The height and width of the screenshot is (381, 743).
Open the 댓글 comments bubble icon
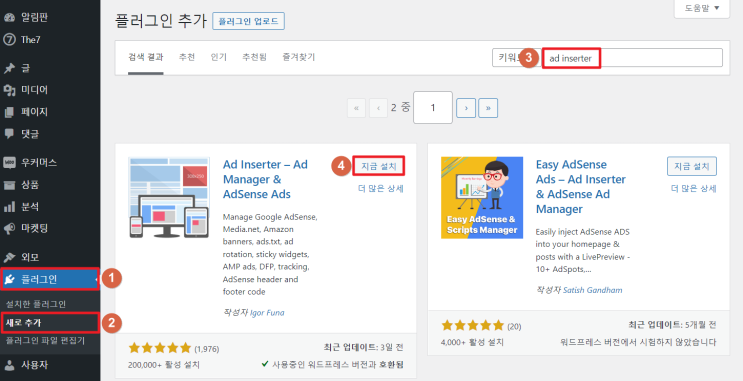9,134
